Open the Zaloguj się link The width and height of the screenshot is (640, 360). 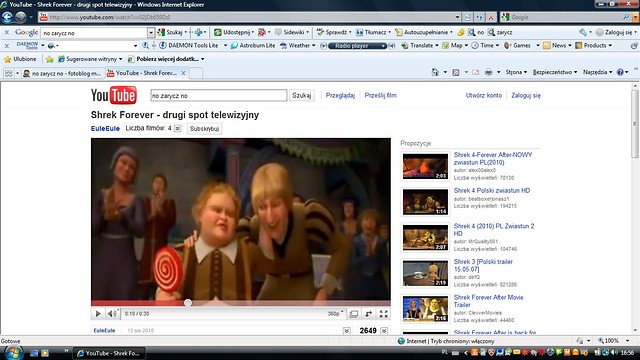point(526,96)
